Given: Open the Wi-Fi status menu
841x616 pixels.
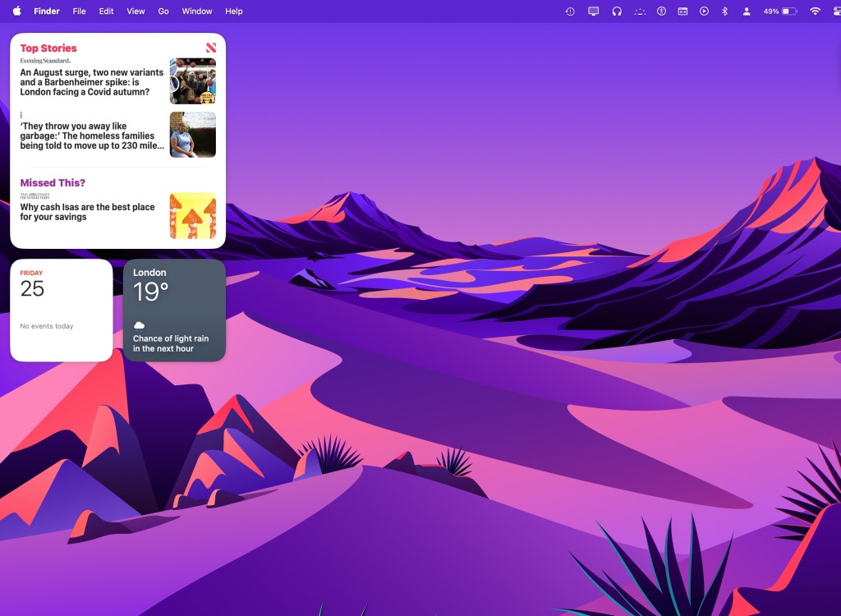Looking at the screenshot, I should pos(815,11).
